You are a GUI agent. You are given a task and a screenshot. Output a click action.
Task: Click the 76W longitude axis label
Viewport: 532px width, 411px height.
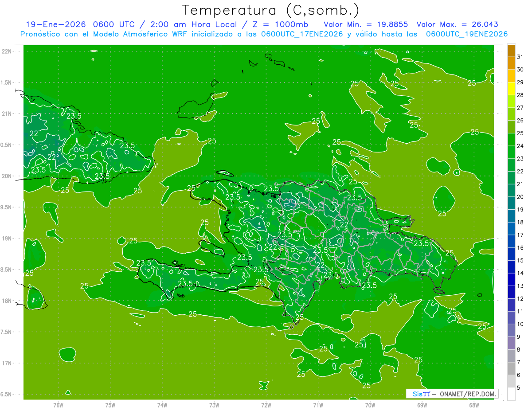pos(58,405)
